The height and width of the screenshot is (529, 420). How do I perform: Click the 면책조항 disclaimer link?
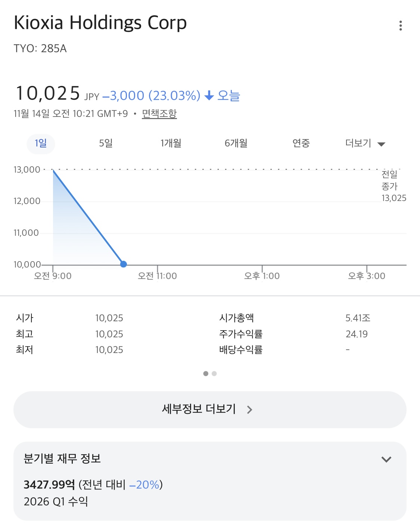pyautogui.click(x=159, y=114)
